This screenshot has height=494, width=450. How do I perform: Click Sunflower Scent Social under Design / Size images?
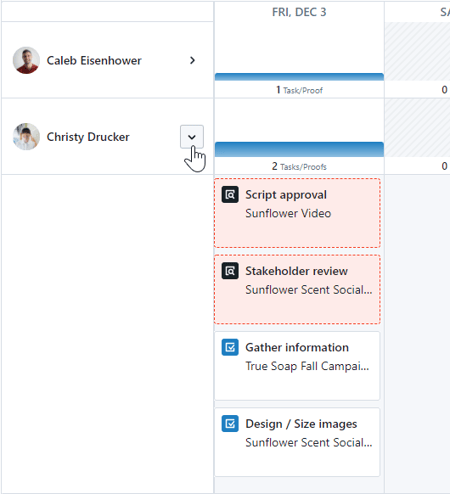pyautogui.click(x=309, y=442)
